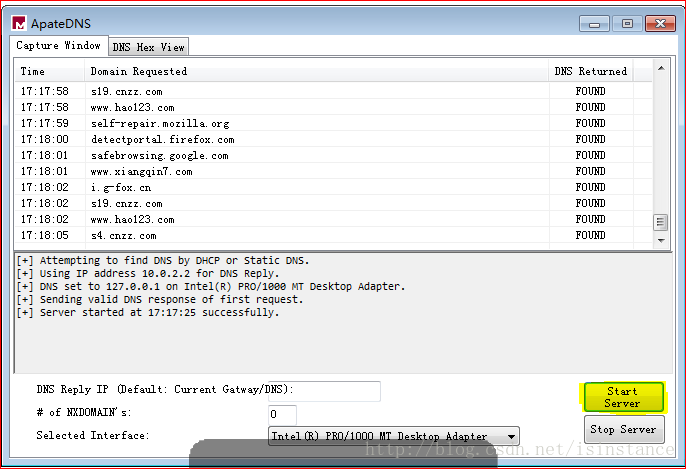Viewport: 686px width, 469px height.
Task: Click log line 'Using IP address 10.0.2.2'
Action: [x=148, y=273]
